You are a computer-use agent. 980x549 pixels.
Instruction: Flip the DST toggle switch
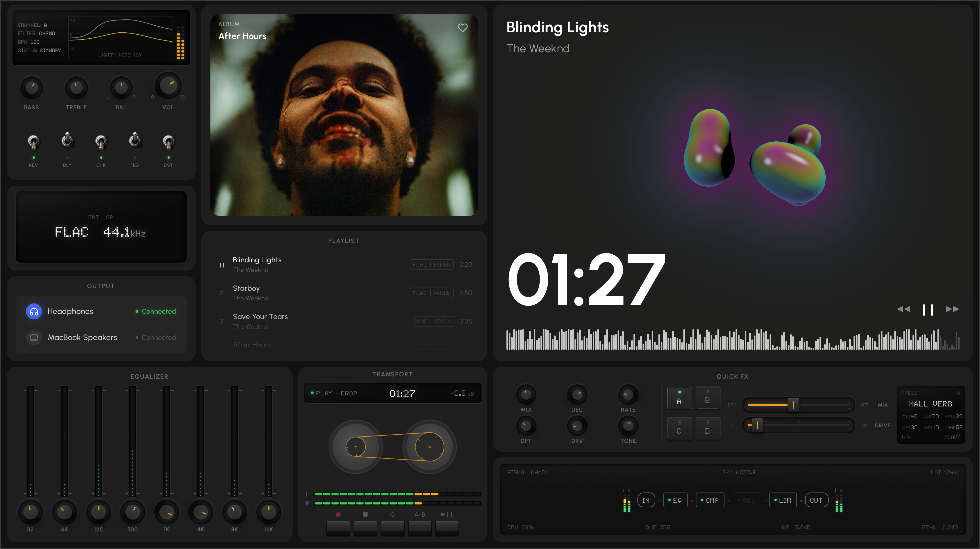pos(168,142)
